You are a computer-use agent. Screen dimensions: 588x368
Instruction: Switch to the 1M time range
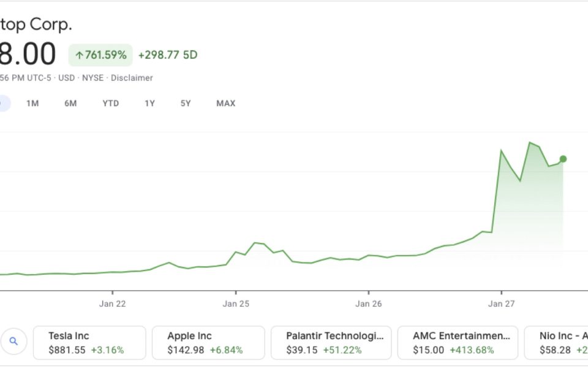(32, 103)
